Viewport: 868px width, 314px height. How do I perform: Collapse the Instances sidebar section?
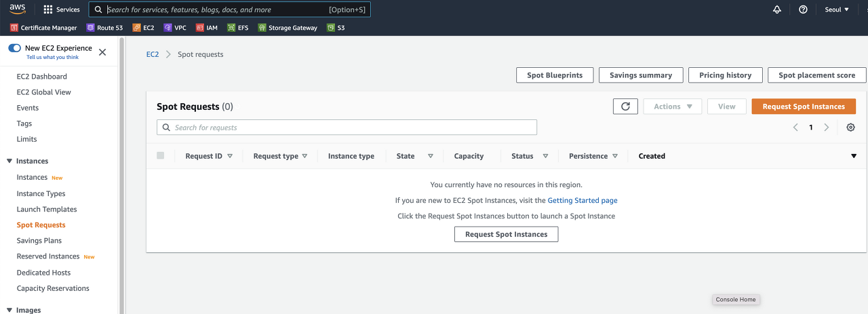[x=9, y=161]
